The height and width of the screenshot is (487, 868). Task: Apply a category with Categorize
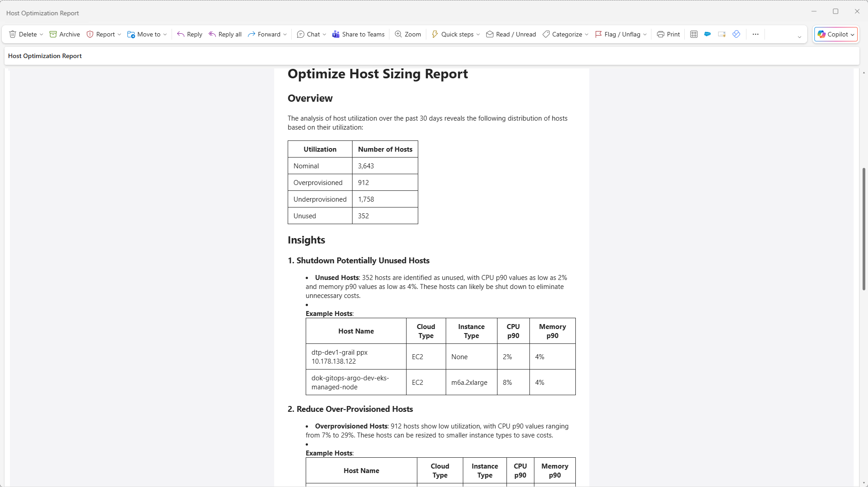tap(565, 34)
